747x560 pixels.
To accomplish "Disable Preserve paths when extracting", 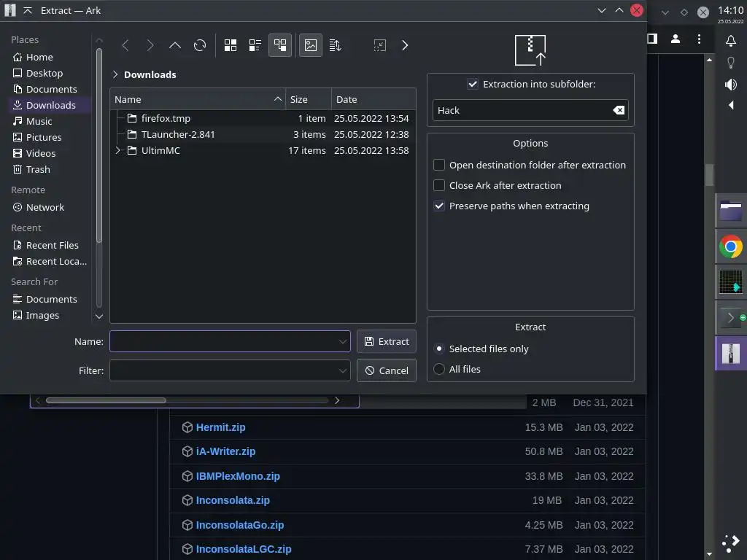I will click(x=439, y=206).
